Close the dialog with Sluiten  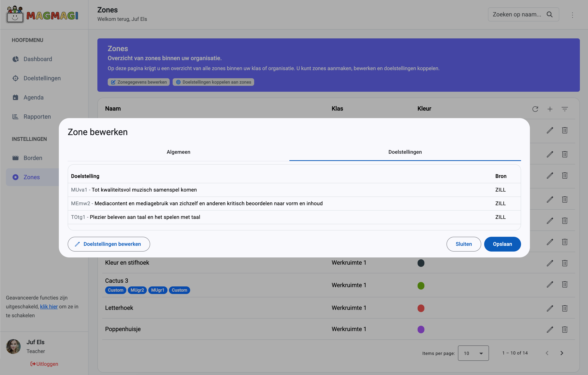click(x=464, y=244)
